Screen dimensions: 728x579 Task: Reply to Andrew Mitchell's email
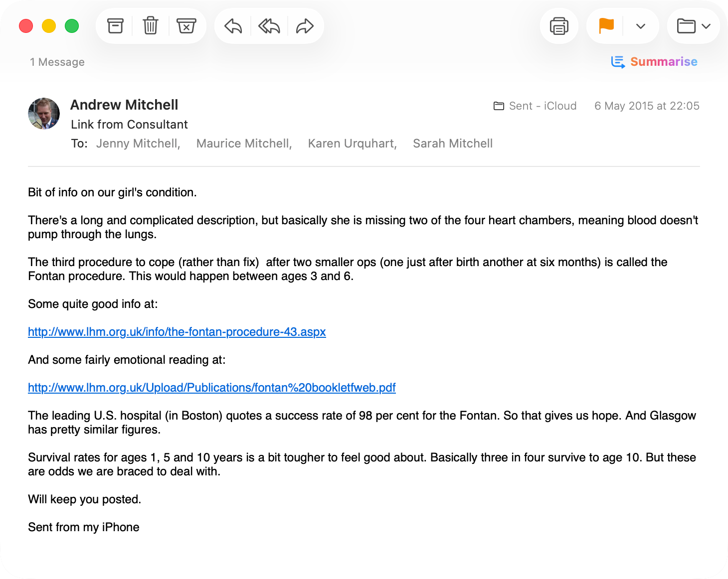pos(233,26)
